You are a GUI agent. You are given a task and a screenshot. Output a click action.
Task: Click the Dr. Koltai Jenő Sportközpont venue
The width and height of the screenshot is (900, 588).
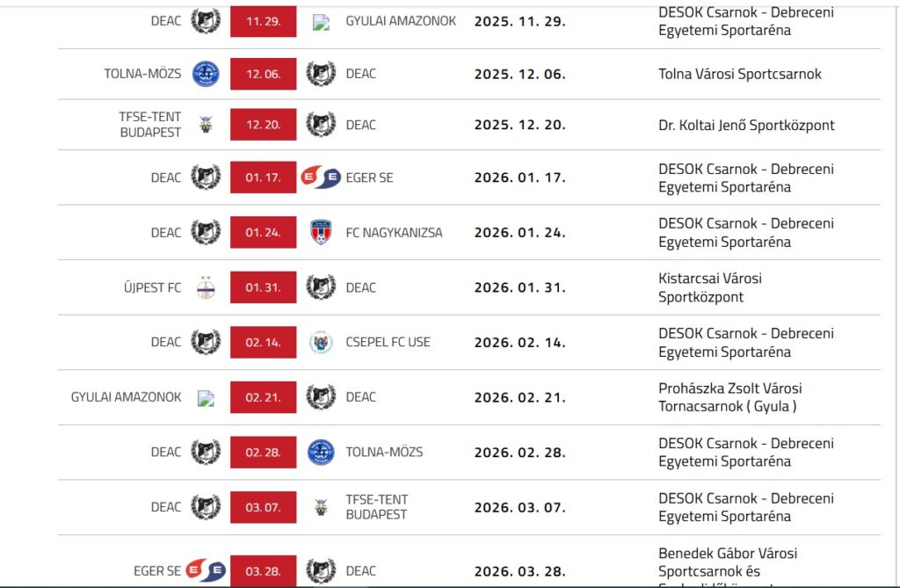pyautogui.click(x=746, y=125)
